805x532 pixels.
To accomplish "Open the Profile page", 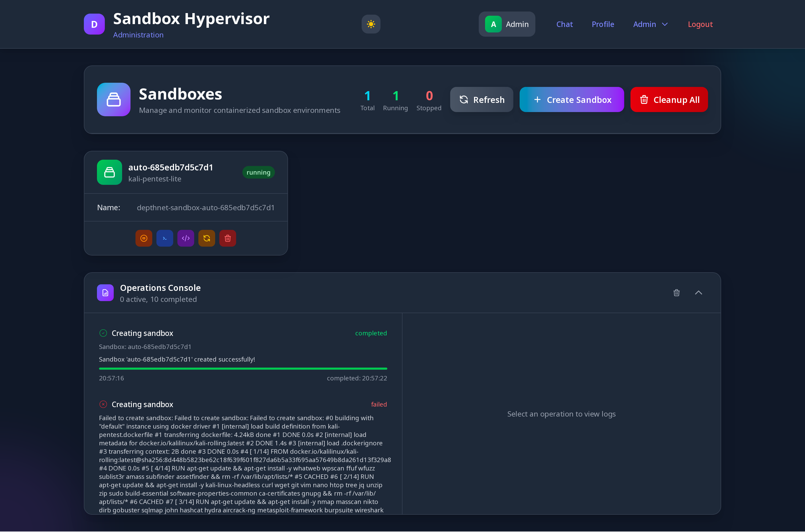I will pyautogui.click(x=603, y=24).
